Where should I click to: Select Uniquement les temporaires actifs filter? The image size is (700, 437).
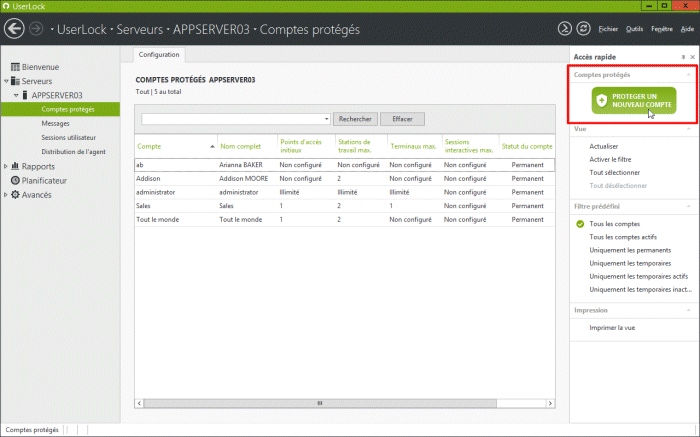click(x=639, y=276)
